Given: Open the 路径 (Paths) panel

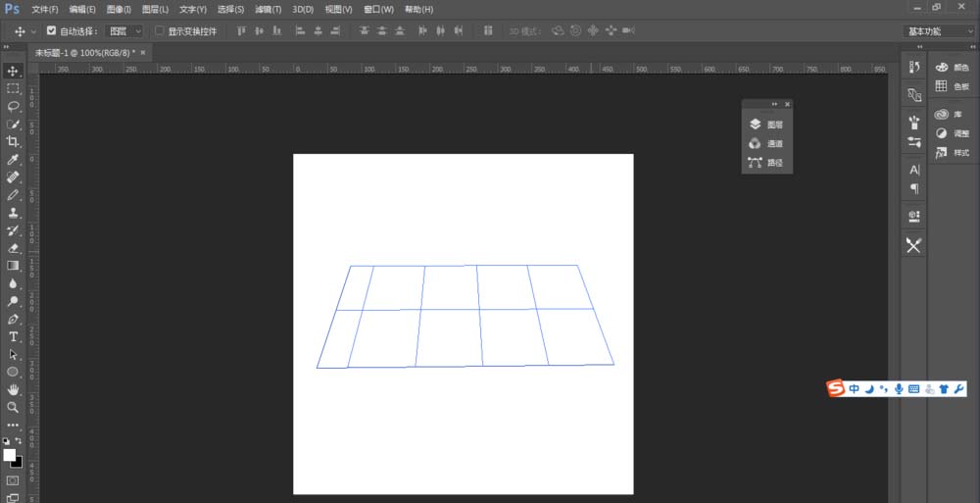Looking at the screenshot, I should (766, 162).
